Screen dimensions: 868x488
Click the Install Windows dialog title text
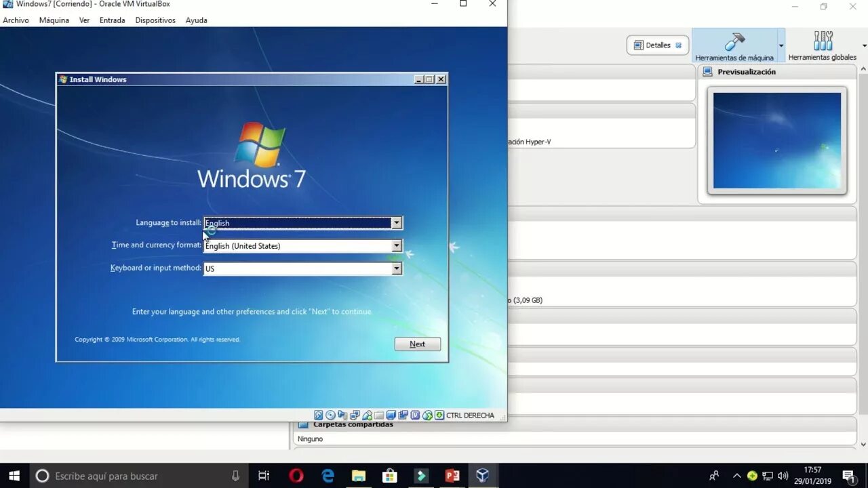[x=98, y=79]
